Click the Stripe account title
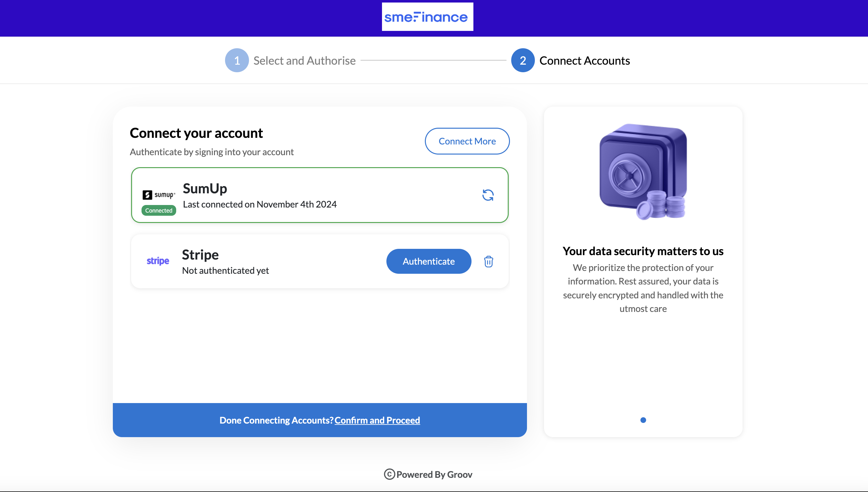Image resolution: width=868 pixels, height=492 pixels. pos(200,255)
